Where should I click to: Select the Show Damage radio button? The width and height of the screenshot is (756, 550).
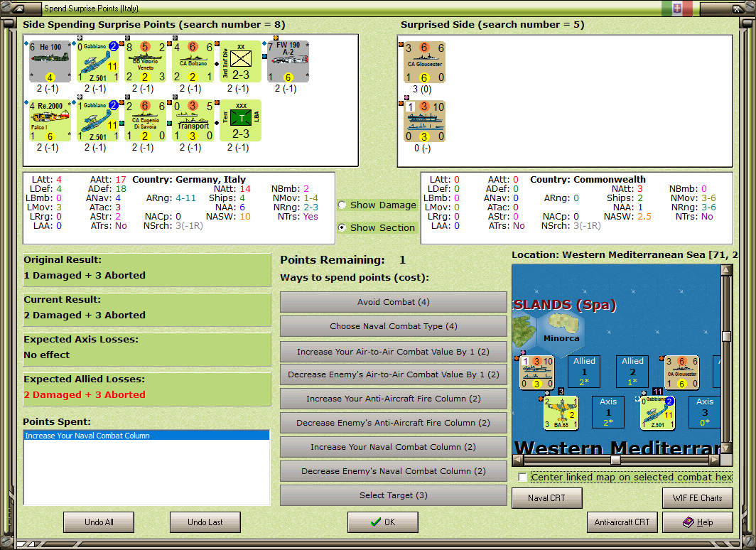click(x=342, y=205)
